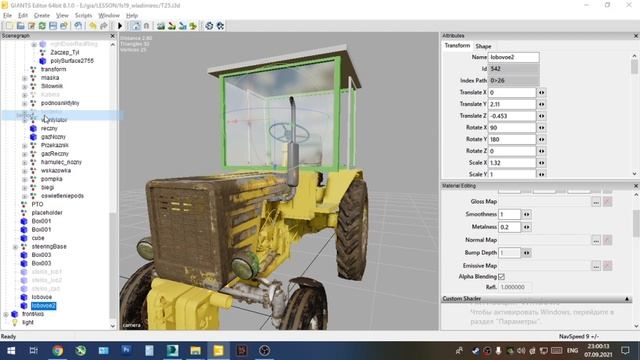Select the lobovoe2 item in scenegraph

pos(44,306)
